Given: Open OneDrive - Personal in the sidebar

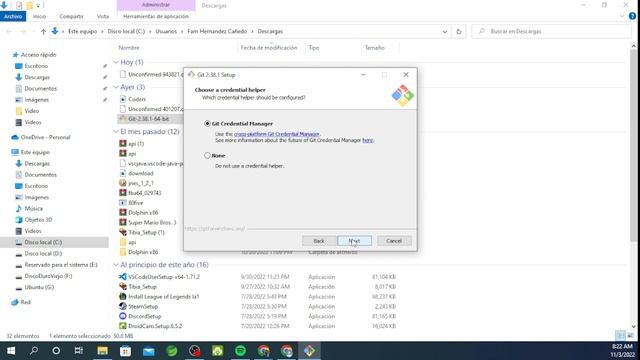Looking at the screenshot, I should [x=45, y=137].
